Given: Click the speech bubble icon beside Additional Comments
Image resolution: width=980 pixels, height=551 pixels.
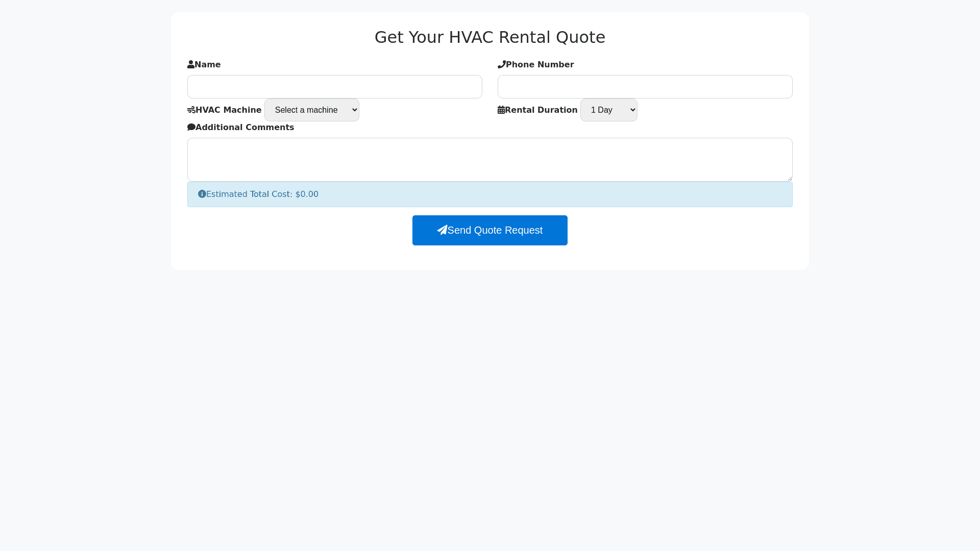Looking at the screenshot, I should point(191,128).
